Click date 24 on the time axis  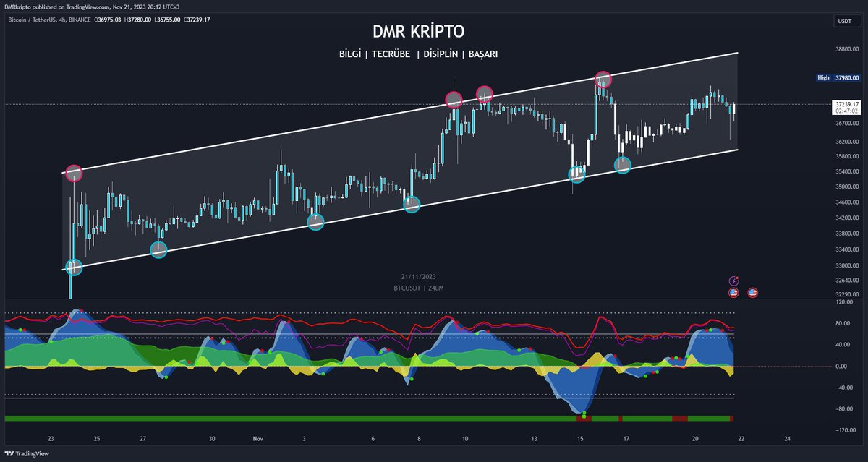(x=787, y=438)
